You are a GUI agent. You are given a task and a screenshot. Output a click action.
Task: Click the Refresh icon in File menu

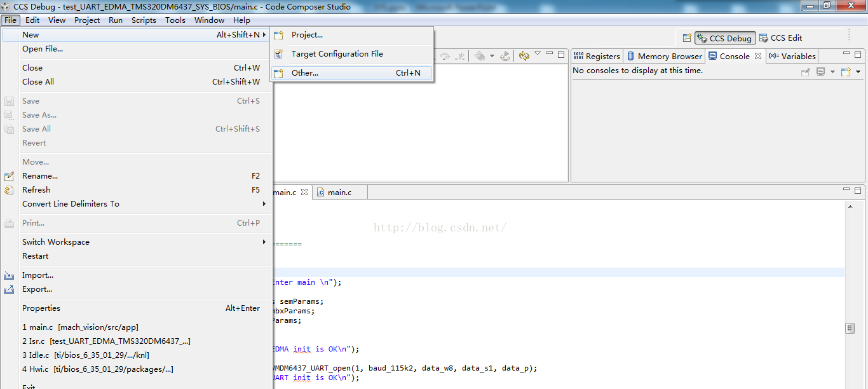[x=9, y=190]
